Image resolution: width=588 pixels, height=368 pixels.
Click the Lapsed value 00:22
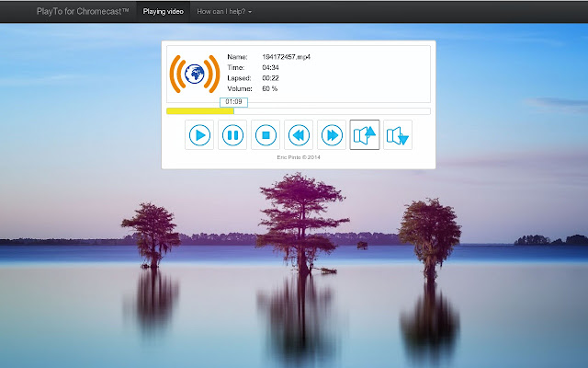coord(270,78)
